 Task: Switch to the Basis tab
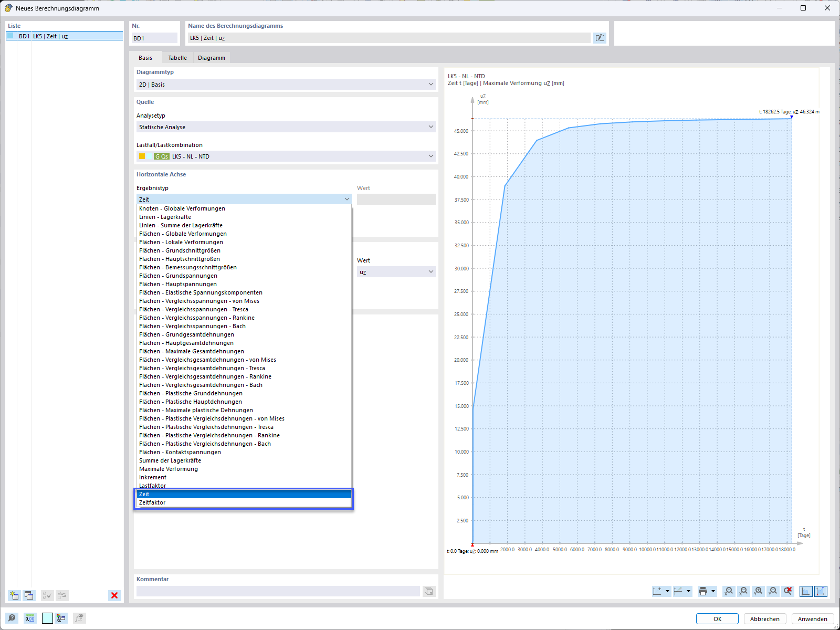pos(145,58)
